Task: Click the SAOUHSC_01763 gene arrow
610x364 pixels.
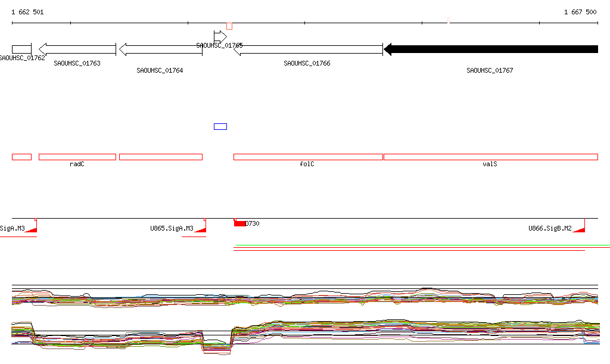Action: [x=77, y=49]
